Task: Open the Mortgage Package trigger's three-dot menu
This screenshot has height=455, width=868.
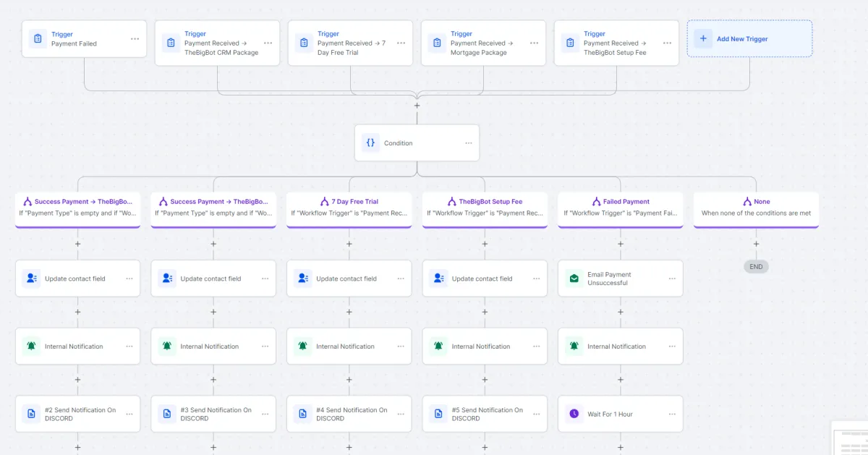Action: 535,43
